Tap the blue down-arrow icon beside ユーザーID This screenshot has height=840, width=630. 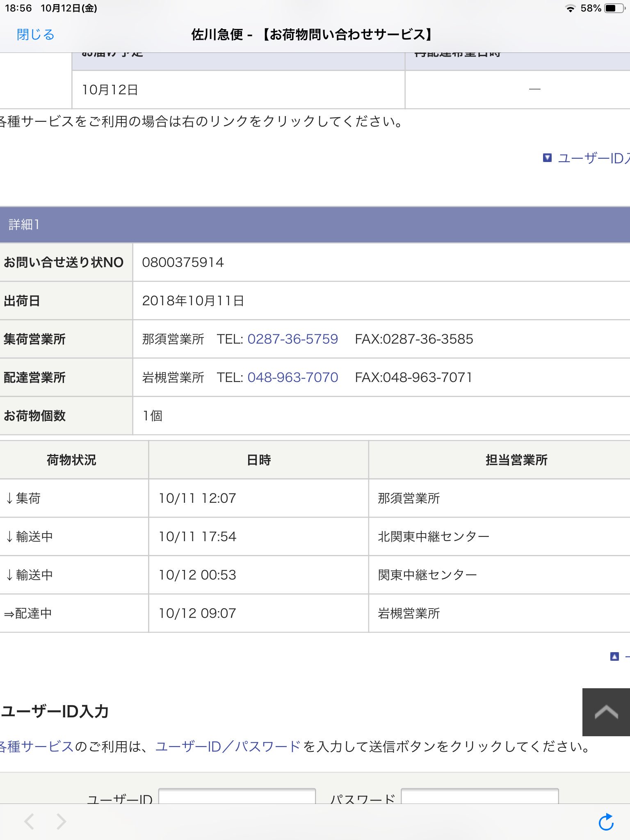point(547,158)
